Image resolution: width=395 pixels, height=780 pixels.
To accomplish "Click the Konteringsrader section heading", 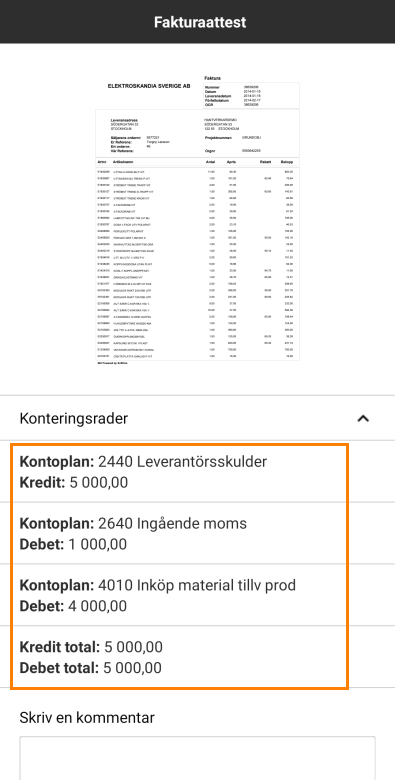I will point(74,419).
